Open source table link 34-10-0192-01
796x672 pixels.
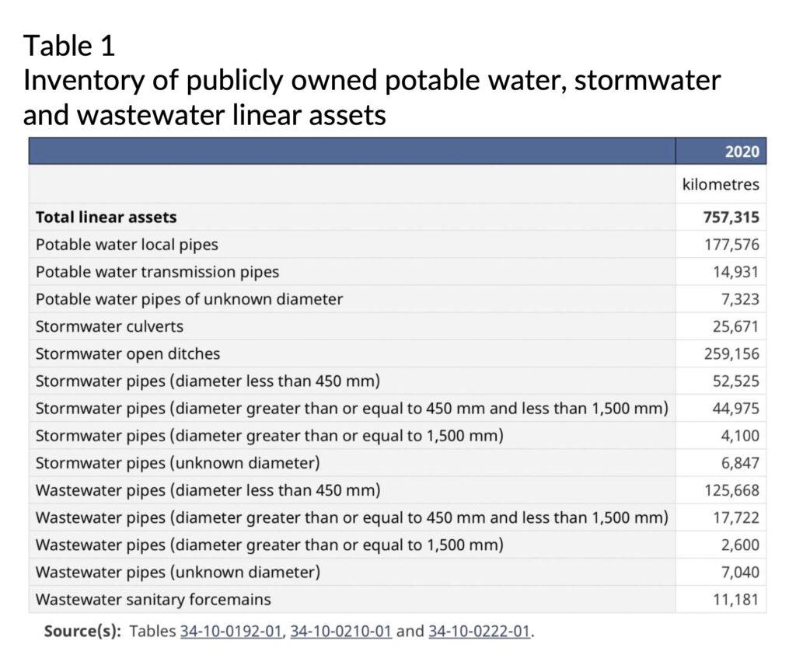click(231, 632)
